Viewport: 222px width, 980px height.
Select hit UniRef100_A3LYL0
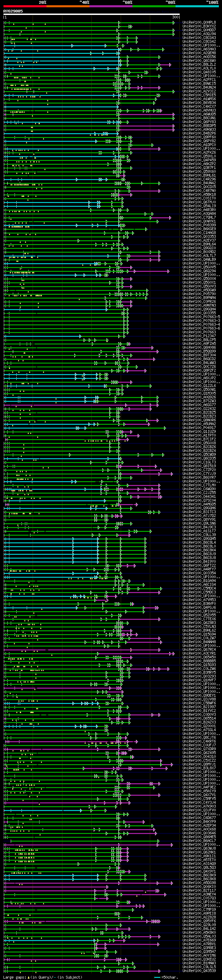[x=199, y=68]
